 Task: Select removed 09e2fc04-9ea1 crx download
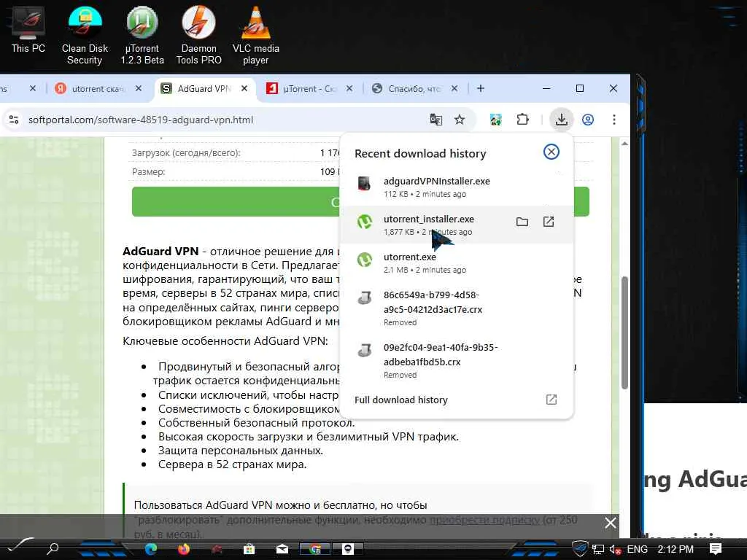pos(457,360)
